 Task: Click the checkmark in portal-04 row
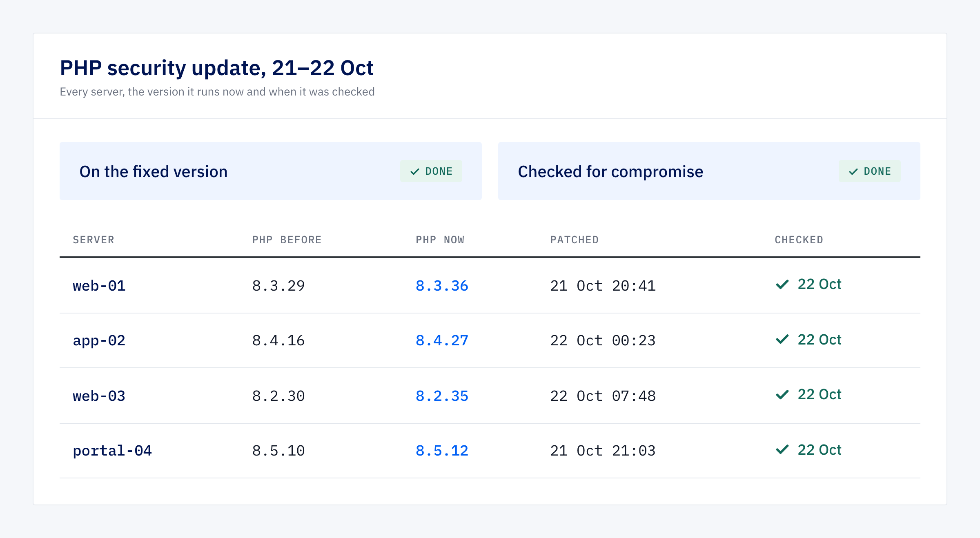coord(782,450)
